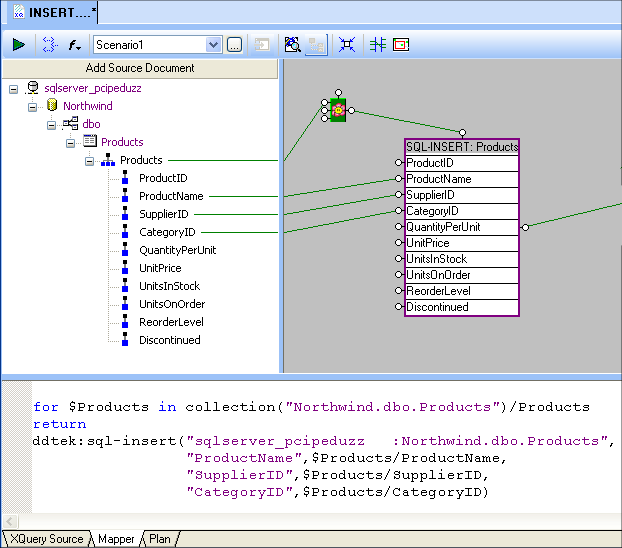Select the Northwind database tree item

[x=88, y=106]
